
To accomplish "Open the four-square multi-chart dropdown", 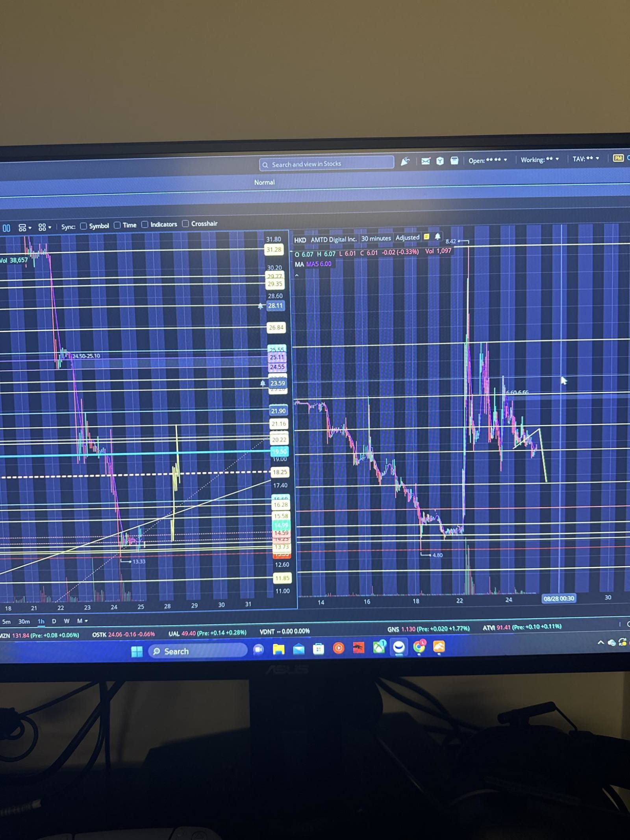I will [44, 227].
